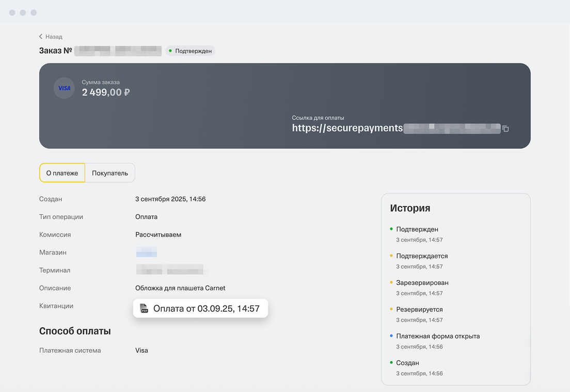The height and width of the screenshot is (392, 570).
Task: Select the Подтверждается history entry
Action: tap(422, 256)
